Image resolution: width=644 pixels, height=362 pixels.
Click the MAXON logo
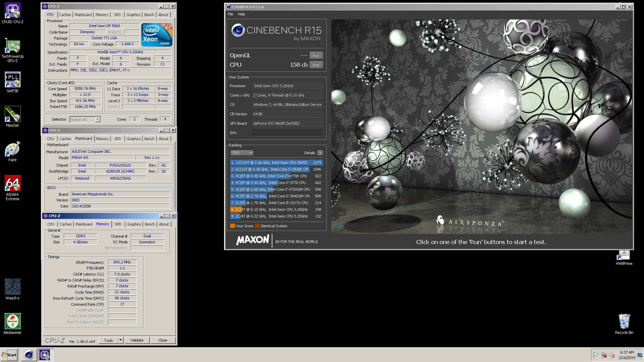click(253, 240)
